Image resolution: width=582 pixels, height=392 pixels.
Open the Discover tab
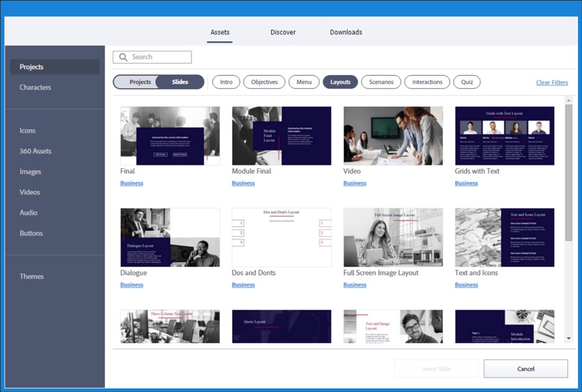click(283, 32)
